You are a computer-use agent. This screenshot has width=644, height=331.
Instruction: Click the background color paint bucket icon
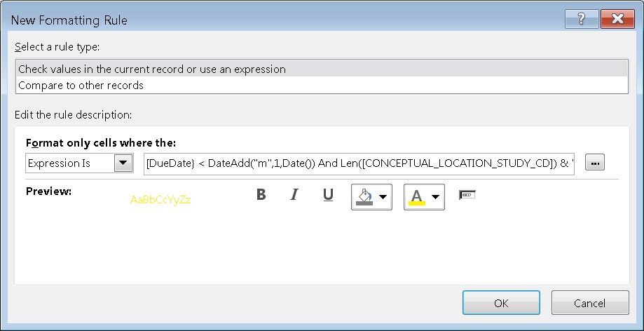tap(364, 197)
